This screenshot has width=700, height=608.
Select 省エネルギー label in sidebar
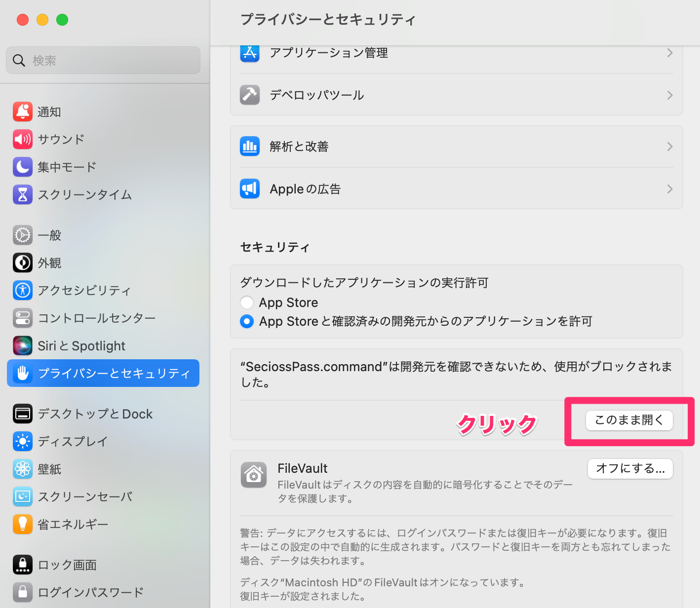(x=73, y=525)
